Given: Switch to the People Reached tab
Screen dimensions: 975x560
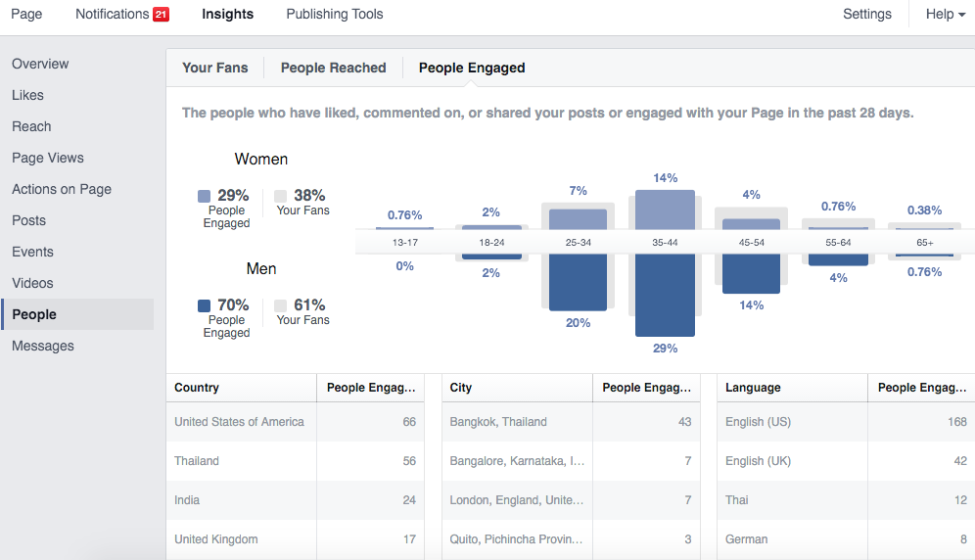Looking at the screenshot, I should (333, 68).
